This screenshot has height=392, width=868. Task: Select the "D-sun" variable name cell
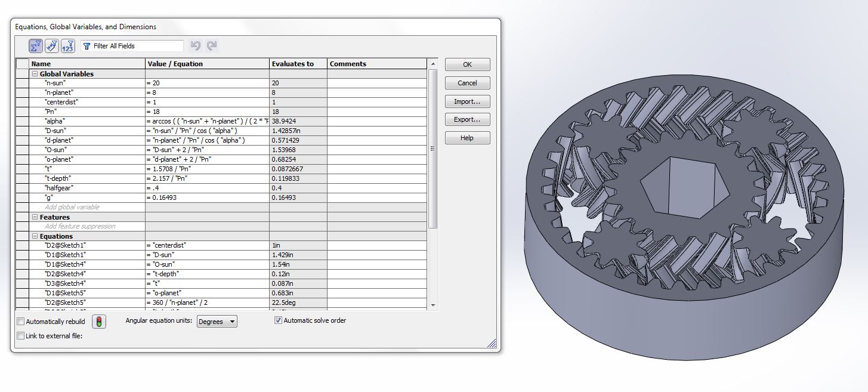[x=87, y=131]
